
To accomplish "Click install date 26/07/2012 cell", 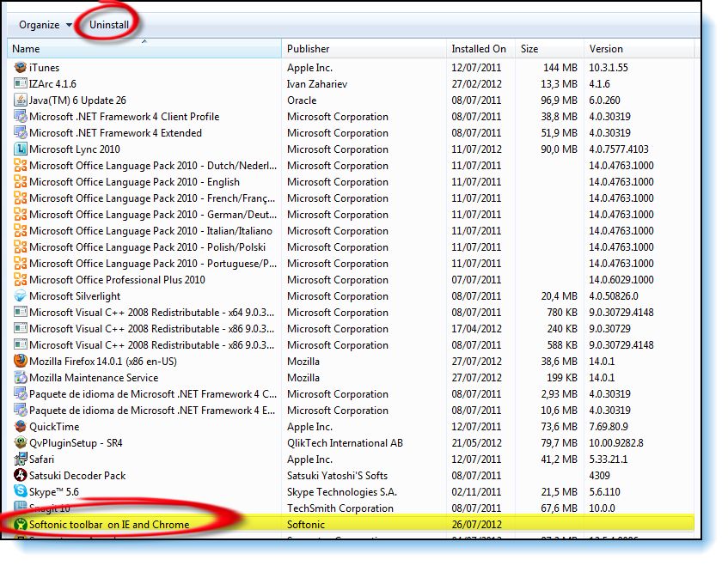I will pyautogui.click(x=477, y=524).
